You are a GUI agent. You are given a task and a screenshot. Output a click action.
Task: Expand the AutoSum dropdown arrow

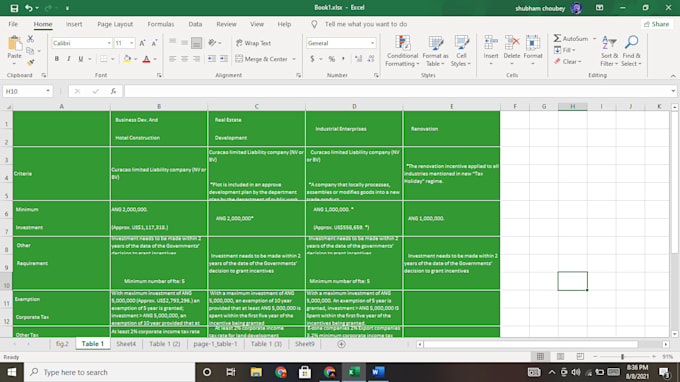coord(594,39)
